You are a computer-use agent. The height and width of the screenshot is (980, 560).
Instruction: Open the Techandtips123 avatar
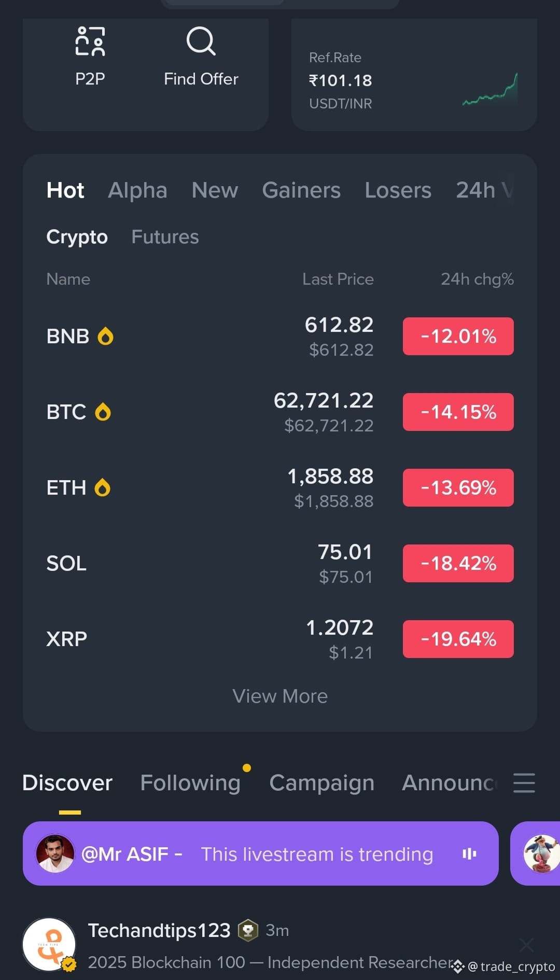(x=49, y=944)
